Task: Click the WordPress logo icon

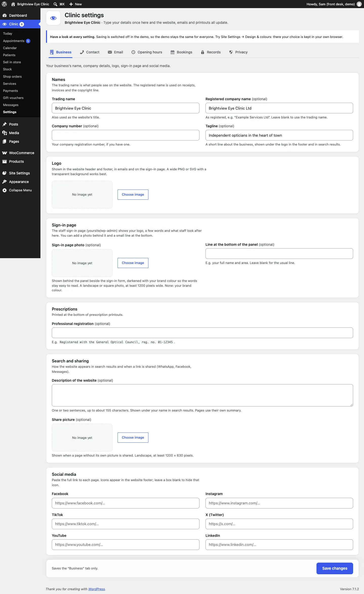Action: tap(4, 4)
